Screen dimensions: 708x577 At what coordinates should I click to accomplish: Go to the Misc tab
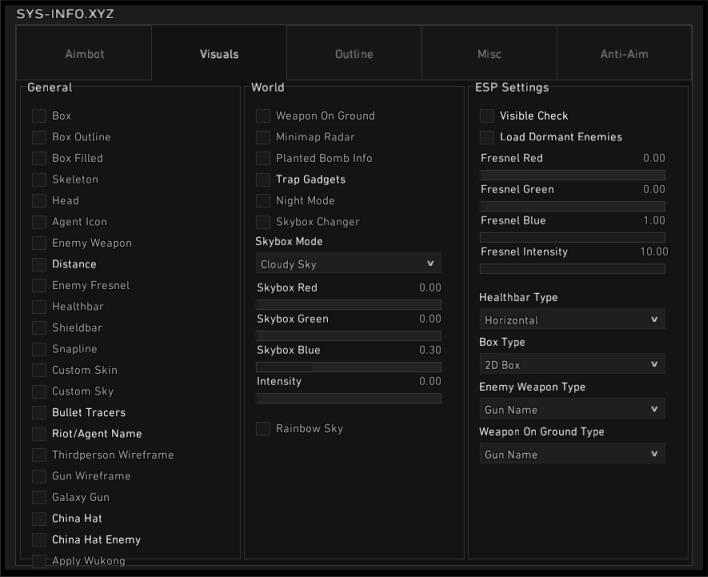(x=489, y=54)
